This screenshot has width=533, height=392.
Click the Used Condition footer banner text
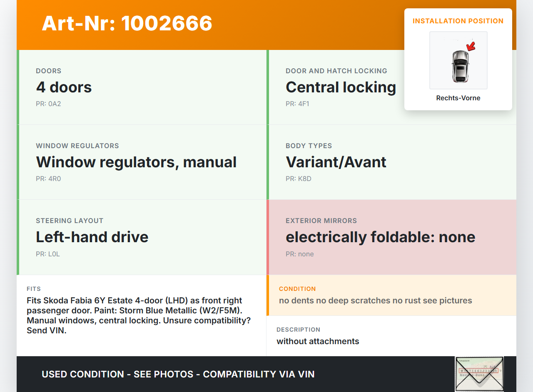[x=178, y=374]
